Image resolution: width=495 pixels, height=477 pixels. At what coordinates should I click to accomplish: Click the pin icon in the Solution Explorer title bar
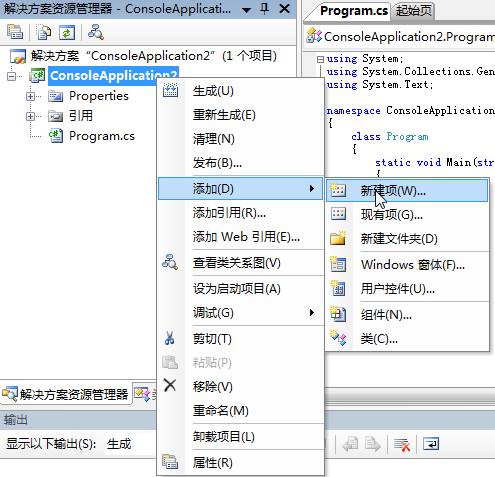[x=265, y=9]
